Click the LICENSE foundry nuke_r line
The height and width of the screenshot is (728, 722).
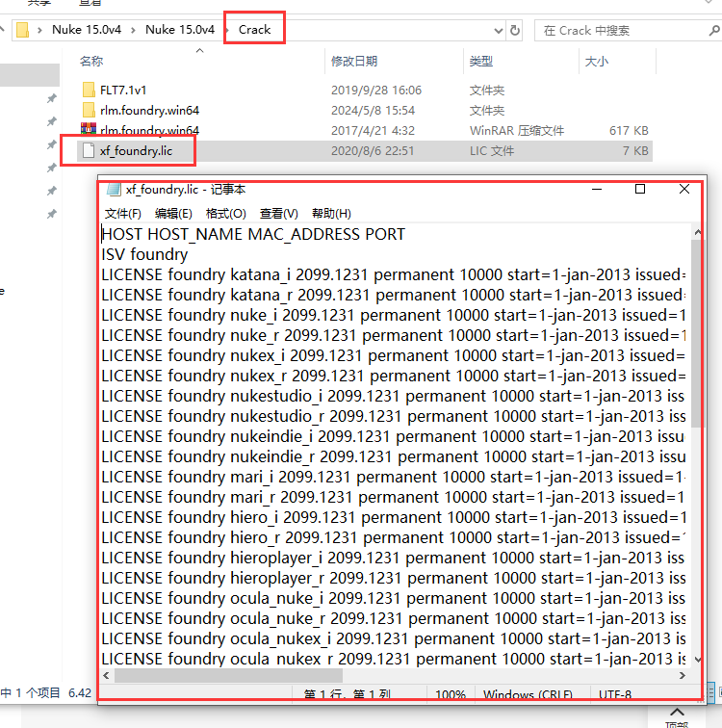[x=394, y=335]
